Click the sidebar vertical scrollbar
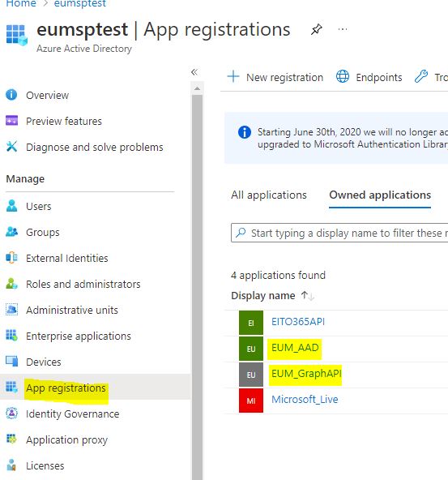 click(x=197, y=287)
